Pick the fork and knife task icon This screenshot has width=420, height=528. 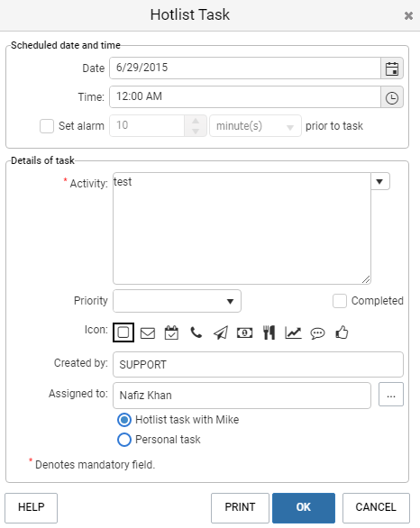[x=269, y=332]
